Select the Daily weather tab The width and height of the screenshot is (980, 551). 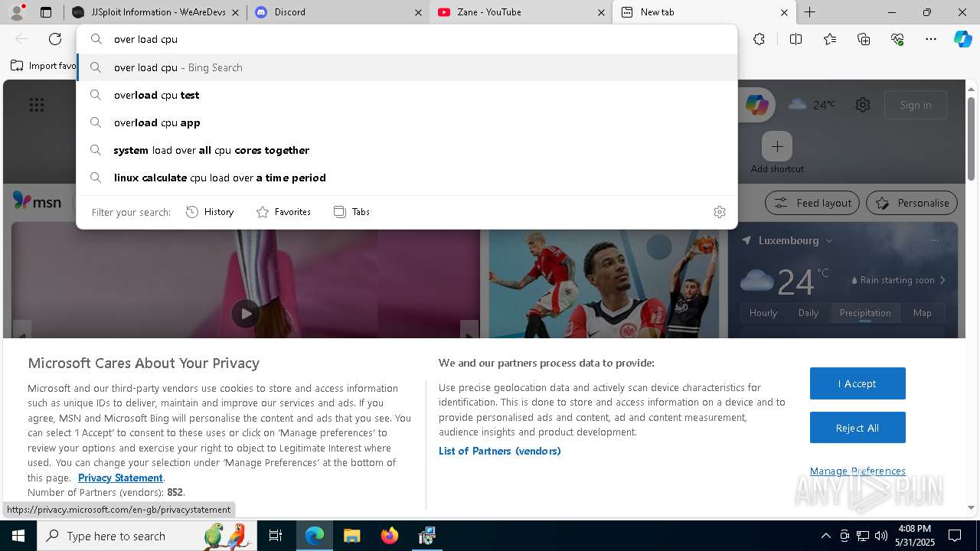click(808, 313)
